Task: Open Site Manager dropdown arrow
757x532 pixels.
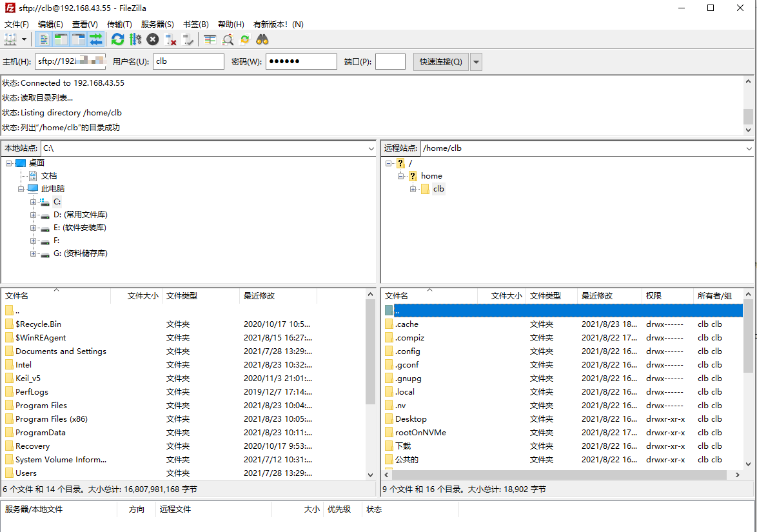Action: [x=24, y=39]
